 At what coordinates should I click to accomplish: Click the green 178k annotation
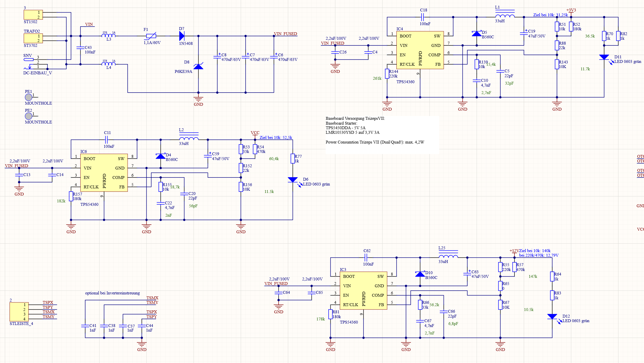(320, 319)
